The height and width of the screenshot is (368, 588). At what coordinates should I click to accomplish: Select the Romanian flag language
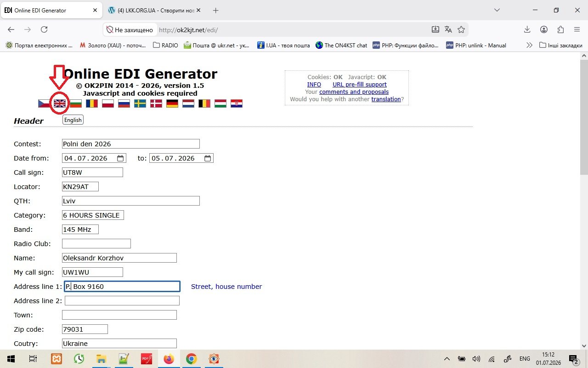point(92,104)
